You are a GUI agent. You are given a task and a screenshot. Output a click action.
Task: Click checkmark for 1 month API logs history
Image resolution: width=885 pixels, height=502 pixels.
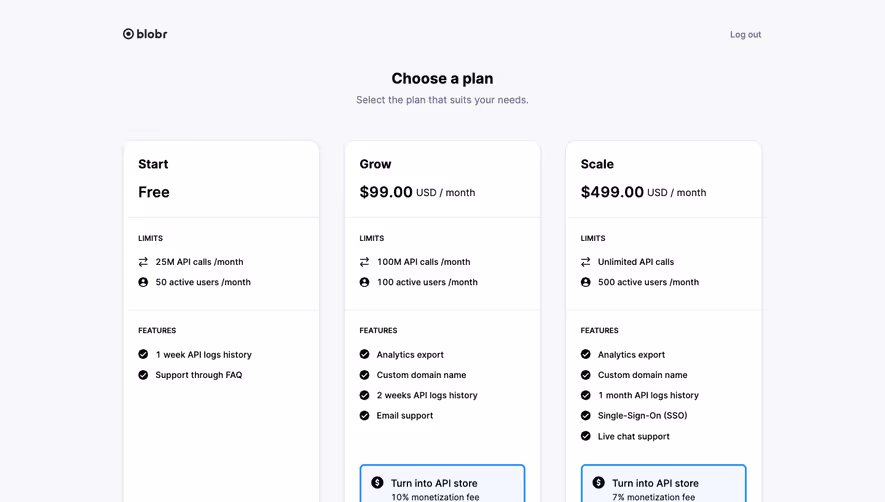click(586, 395)
